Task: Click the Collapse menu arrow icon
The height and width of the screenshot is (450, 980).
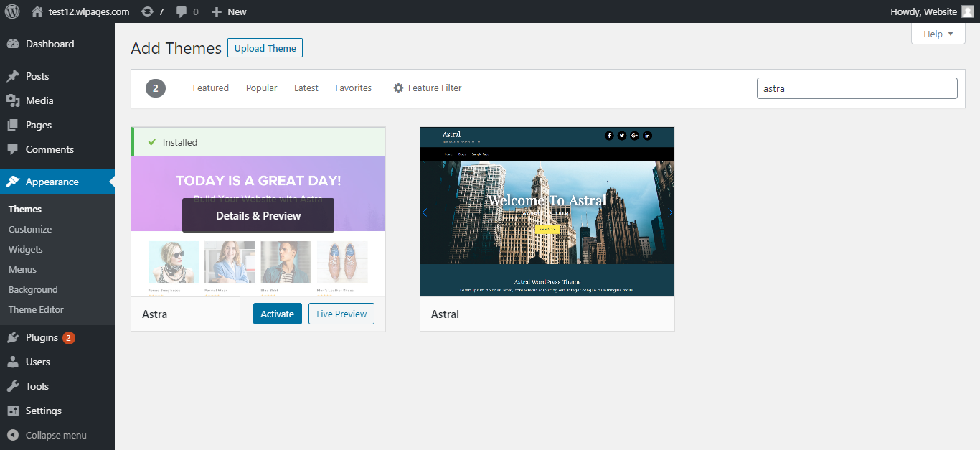Action: point(13,435)
